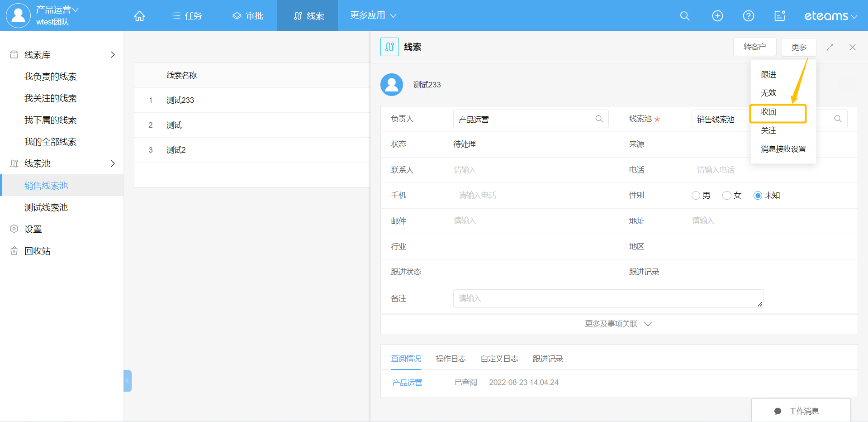Image resolution: width=868 pixels, height=422 pixels.
Task: Select 测试线索池 in sidebar
Action: point(46,207)
